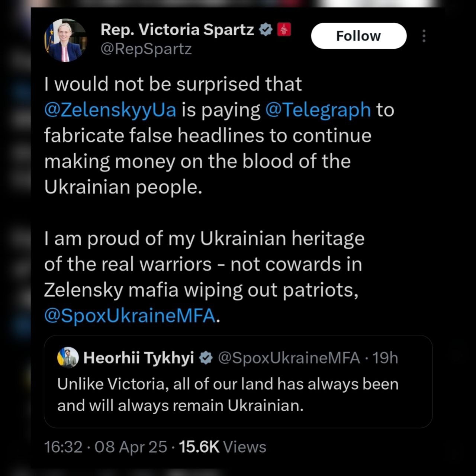Click the blue verified badge beside Spartz's name
The width and height of the screenshot is (476, 476).
tap(266, 29)
